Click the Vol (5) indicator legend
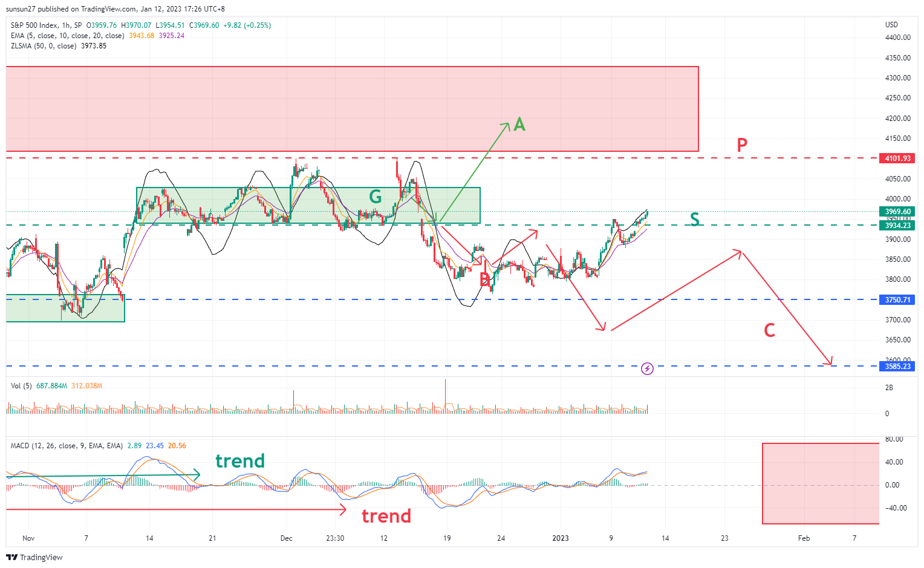This screenshot has height=568, width=924. 21,386
